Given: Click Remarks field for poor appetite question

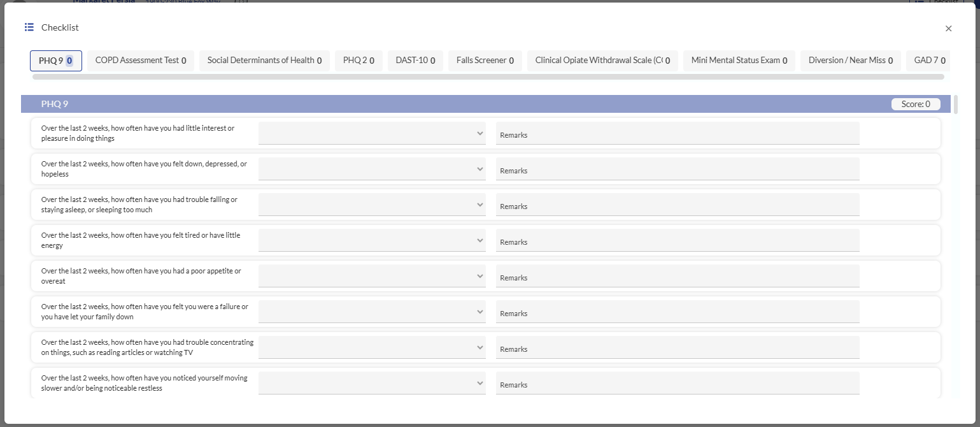Looking at the screenshot, I should [x=678, y=277].
